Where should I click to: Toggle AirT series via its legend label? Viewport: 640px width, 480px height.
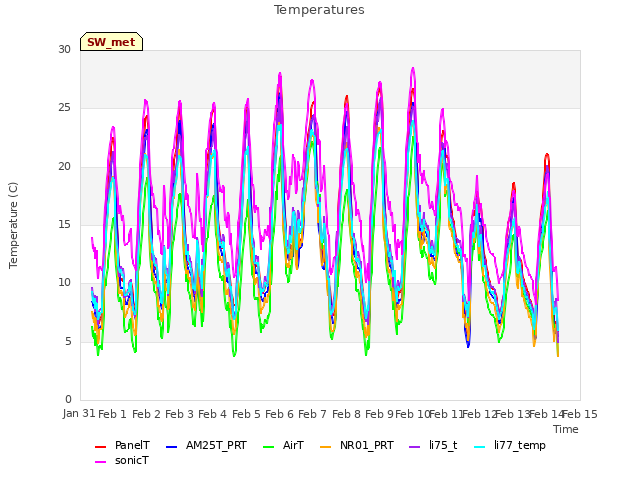click(293, 445)
